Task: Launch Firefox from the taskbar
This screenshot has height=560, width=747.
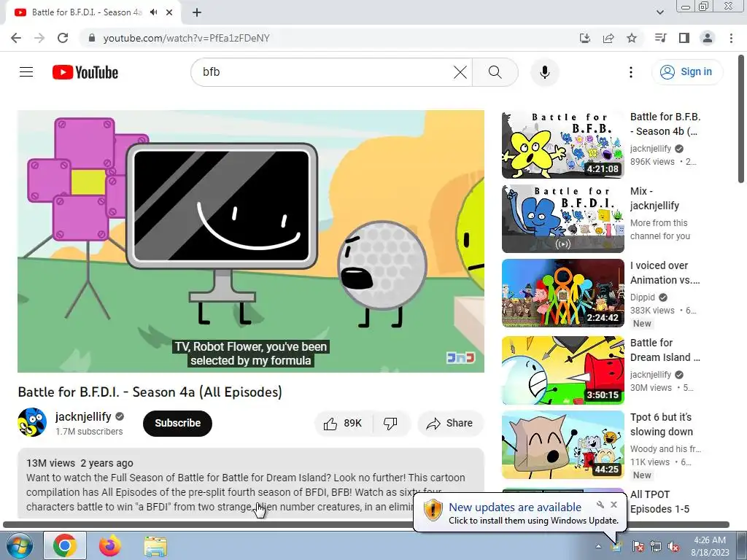Action: (110, 545)
